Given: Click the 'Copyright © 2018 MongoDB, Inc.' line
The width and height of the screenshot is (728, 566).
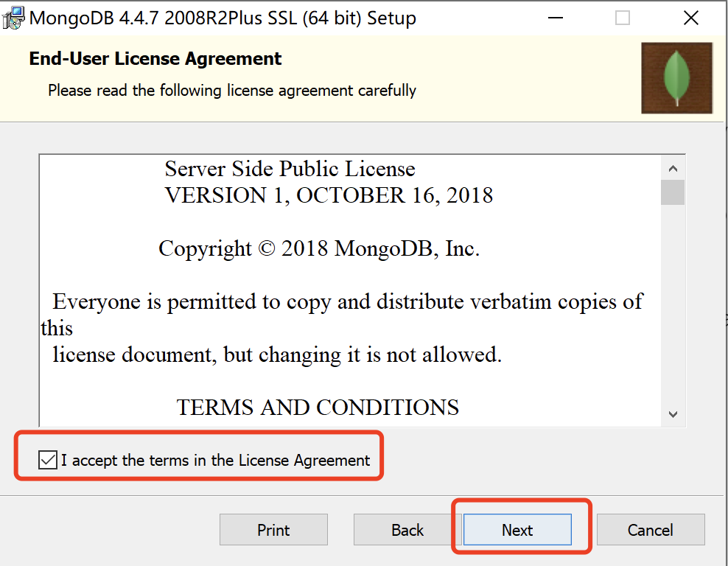Looking at the screenshot, I should click(319, 248).
